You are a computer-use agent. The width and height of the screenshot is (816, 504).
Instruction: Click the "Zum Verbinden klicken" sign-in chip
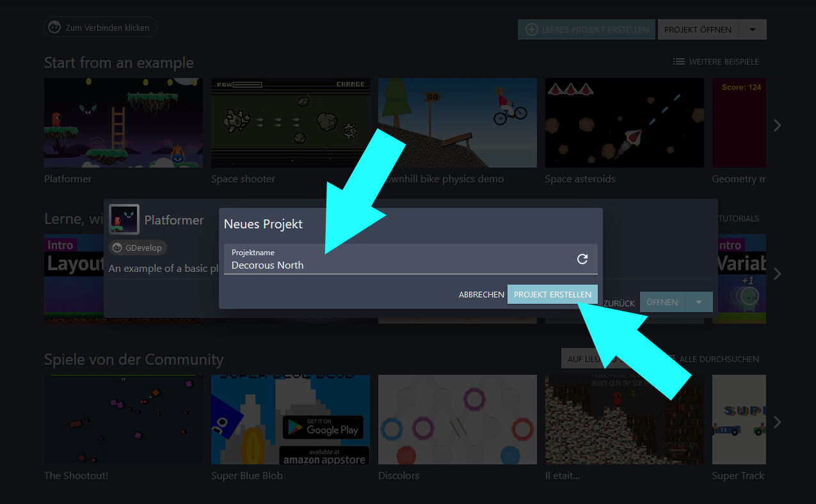pyautogui.click(x=100, y=28)
